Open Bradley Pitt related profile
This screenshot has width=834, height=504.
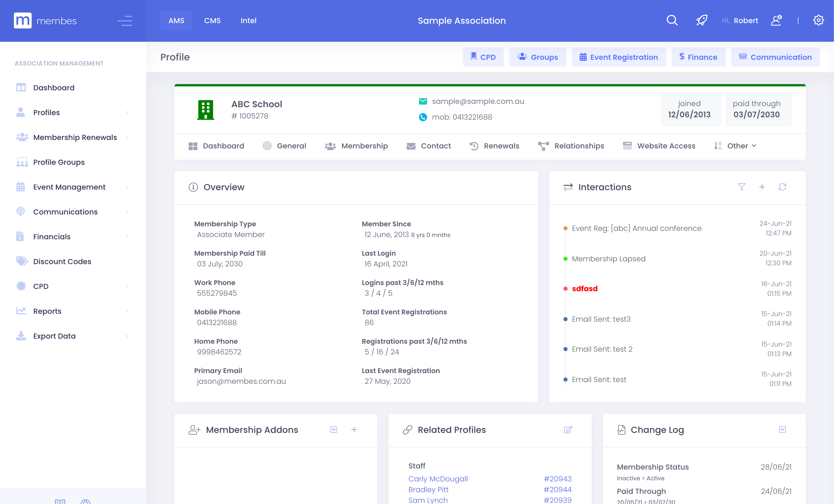[428, 489]
